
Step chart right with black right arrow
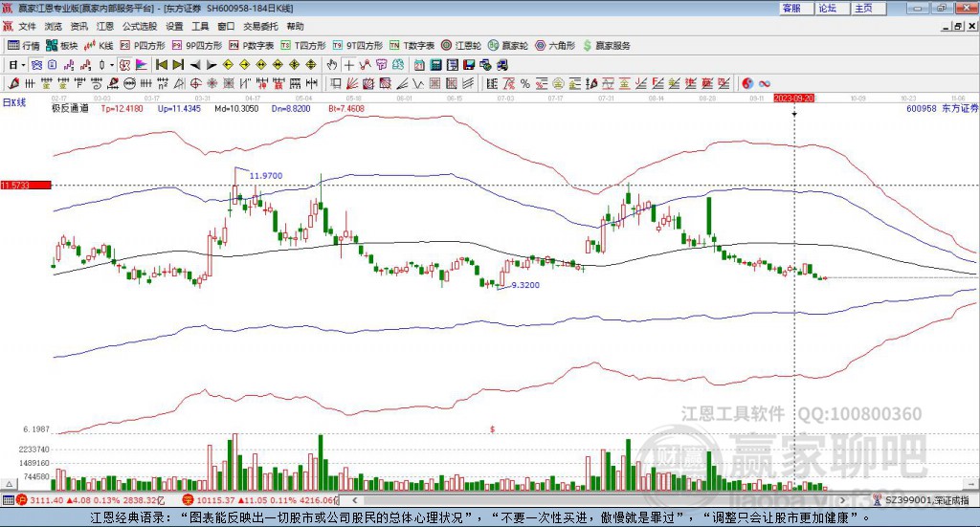[212, 65]
